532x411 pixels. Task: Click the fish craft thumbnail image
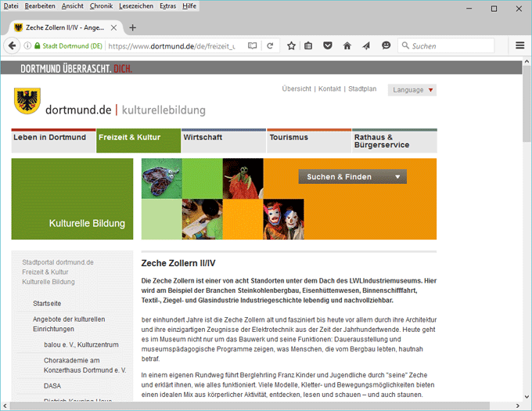(161, 178)
